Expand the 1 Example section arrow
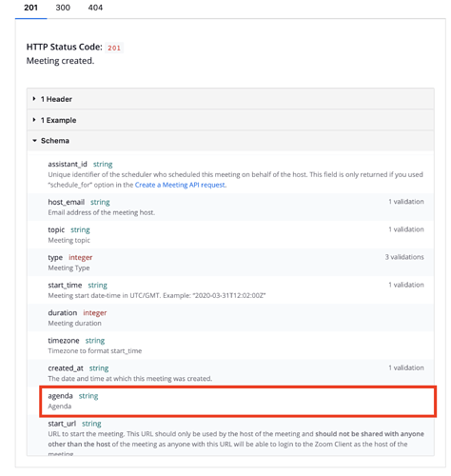The width and height of the screenshot is (451, 476). click(34, 120)
